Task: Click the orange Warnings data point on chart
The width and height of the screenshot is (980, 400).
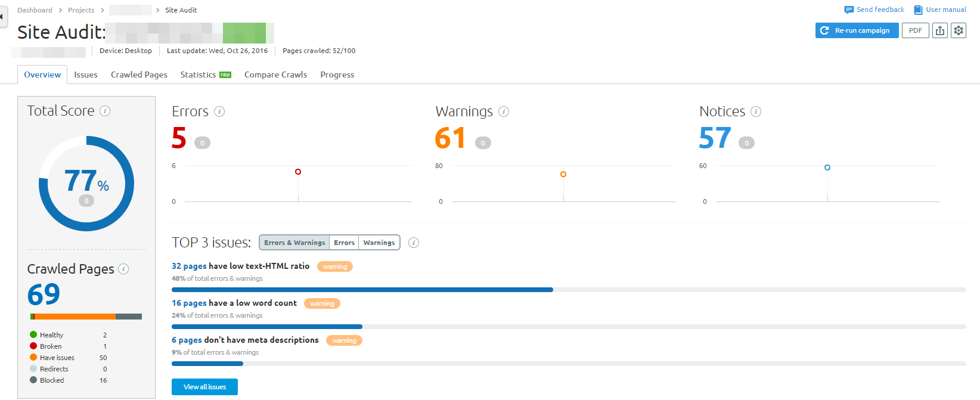Action: (563, 174)
